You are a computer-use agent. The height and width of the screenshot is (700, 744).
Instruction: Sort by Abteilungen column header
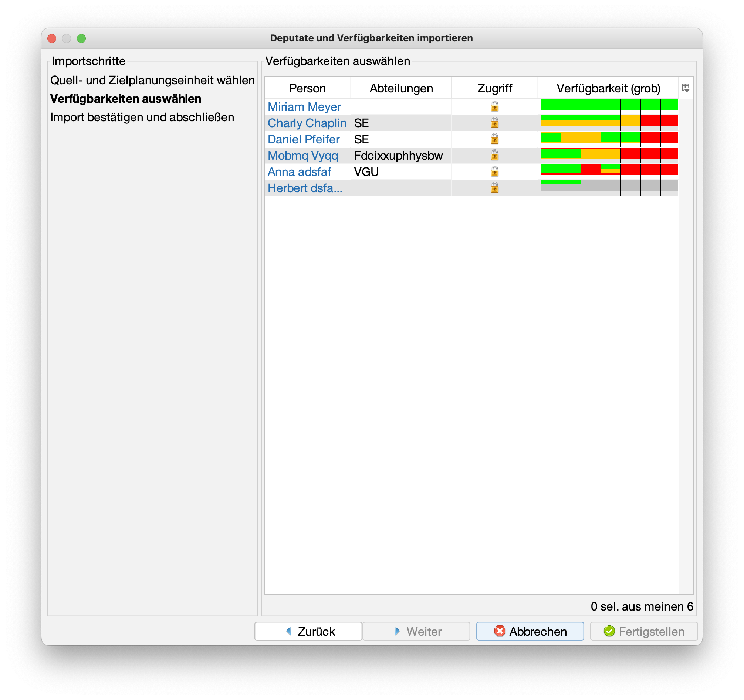click(x=401, y=88)
